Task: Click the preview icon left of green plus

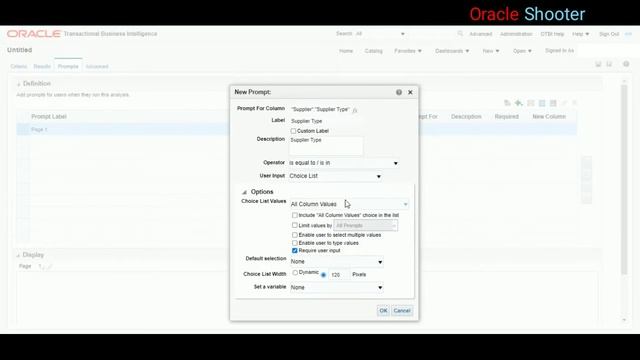Action: coord(507,103)
